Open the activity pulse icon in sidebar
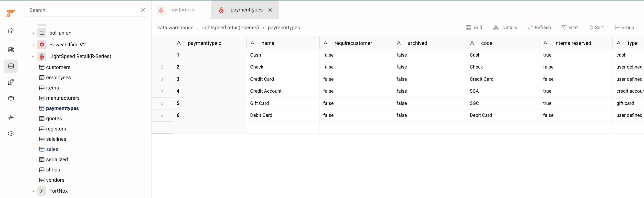This screenshot has height=198, width=644. point(11,118)
